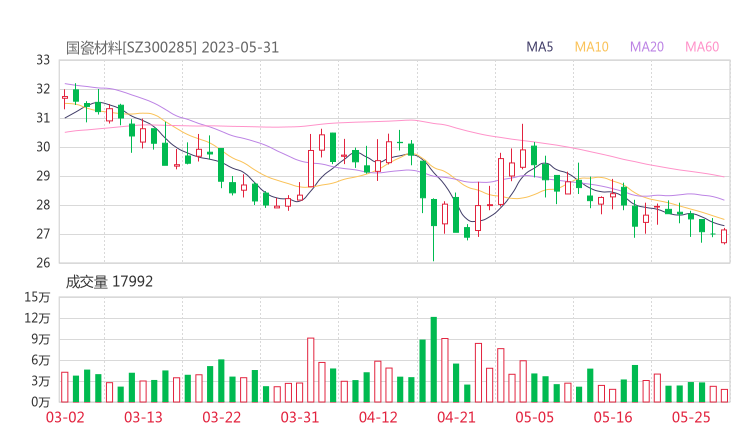Click the 03-02 date axis label

(x=65, y=417)
